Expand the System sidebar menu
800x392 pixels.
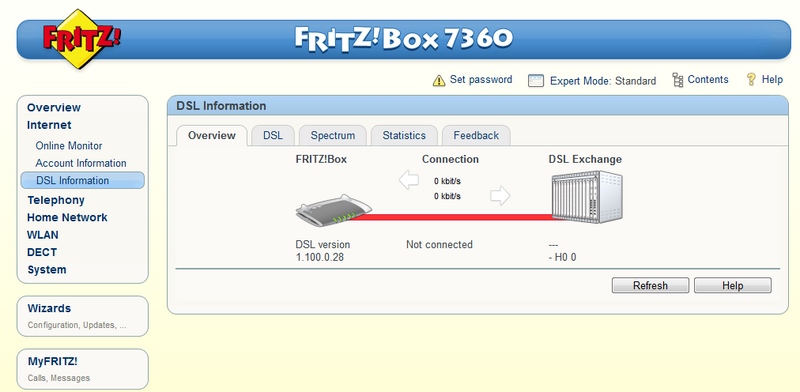click(x=47, y=270)
